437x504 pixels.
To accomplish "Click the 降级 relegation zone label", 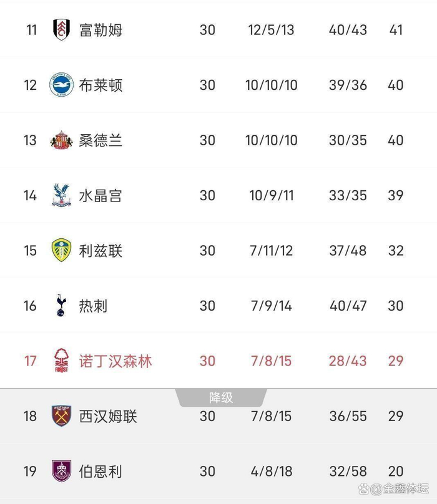I will pos(221,397).
